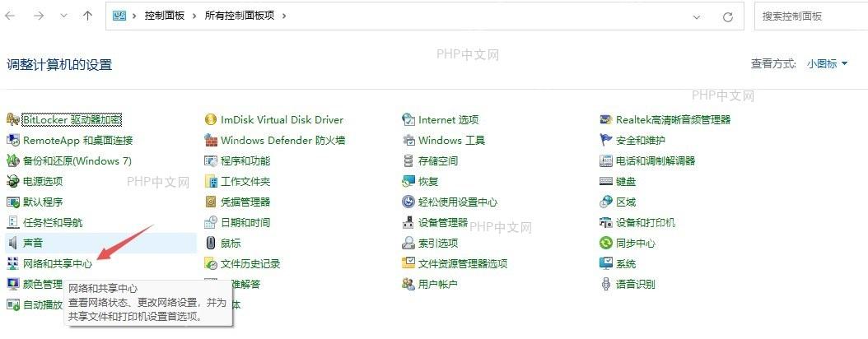This screenshot has width=868, height=339.
Task: Open the 电源选项 link
Action: coord(43,181)
